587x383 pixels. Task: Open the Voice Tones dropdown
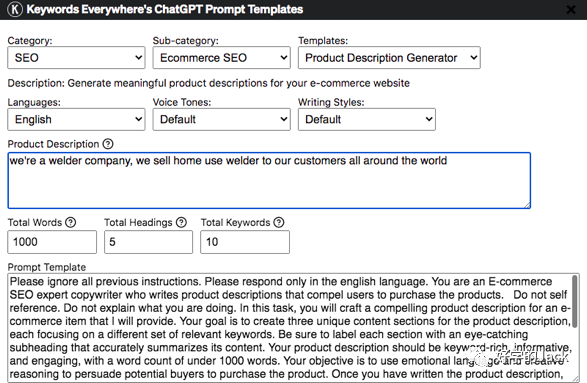click(221, 119)
